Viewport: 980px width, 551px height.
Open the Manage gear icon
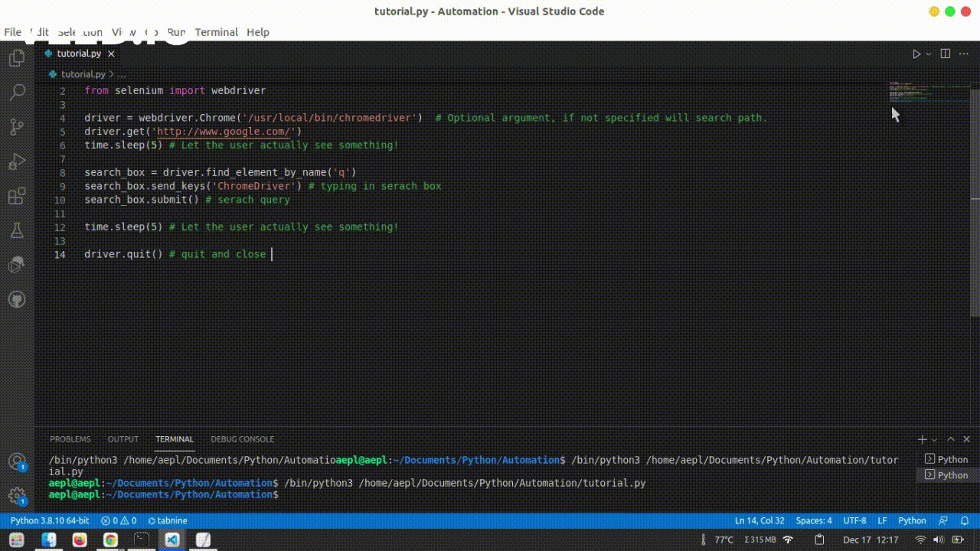click(17, 496)
